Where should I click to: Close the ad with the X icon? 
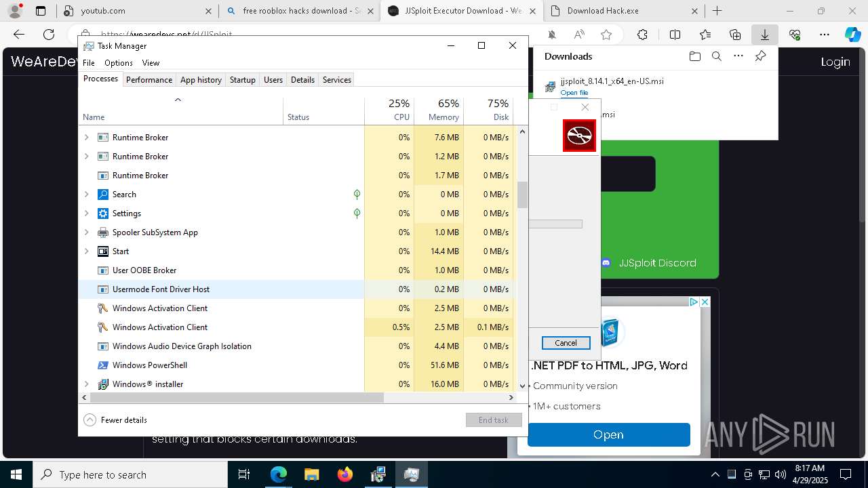click(705, 302)
